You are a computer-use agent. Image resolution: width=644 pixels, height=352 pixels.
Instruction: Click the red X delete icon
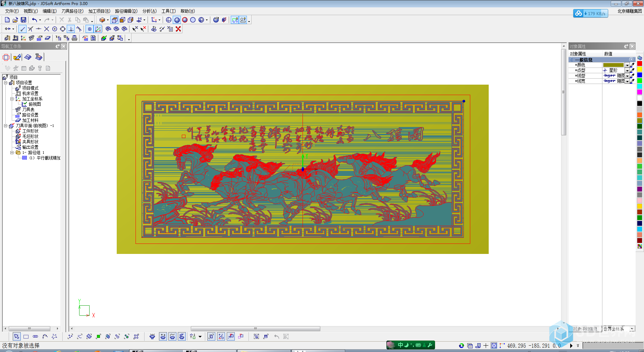[x=178, y=29]
